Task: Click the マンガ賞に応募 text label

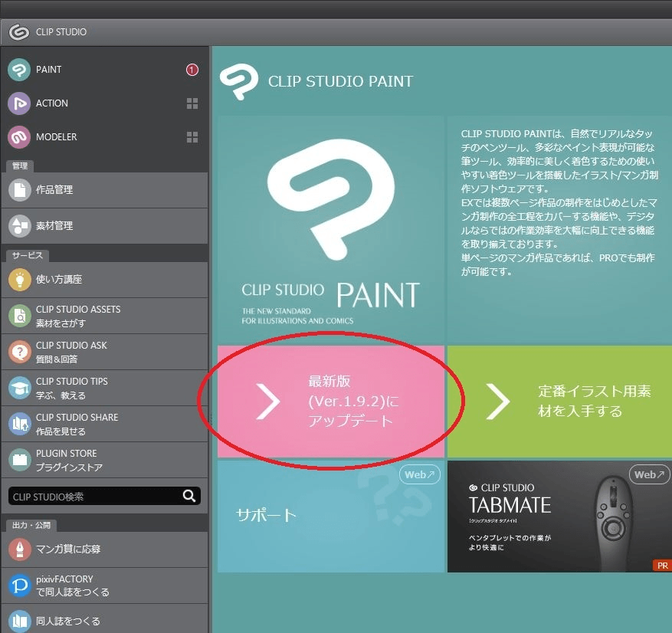Action: 68,549
